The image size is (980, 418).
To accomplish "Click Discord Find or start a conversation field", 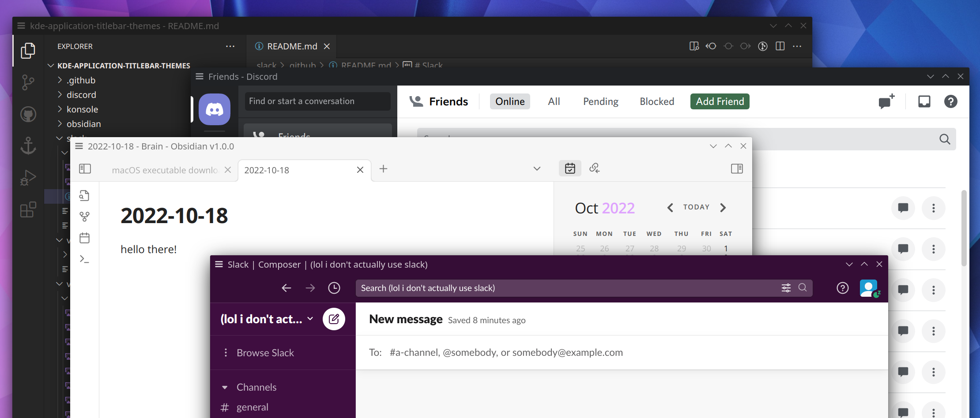I will [x=317, y=101].
